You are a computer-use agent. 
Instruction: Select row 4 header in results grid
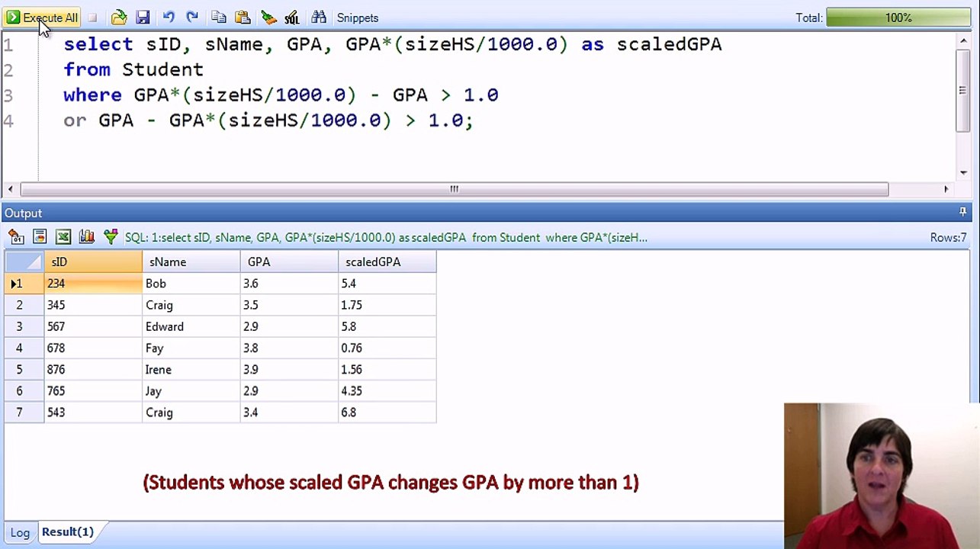coord(24,348)
